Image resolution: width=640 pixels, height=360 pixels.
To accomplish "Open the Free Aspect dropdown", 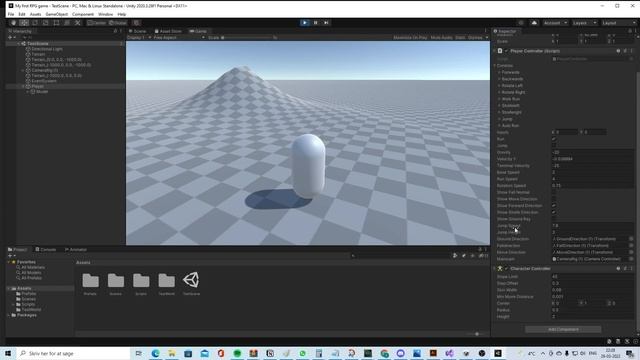I will click(x=178, y=38).
